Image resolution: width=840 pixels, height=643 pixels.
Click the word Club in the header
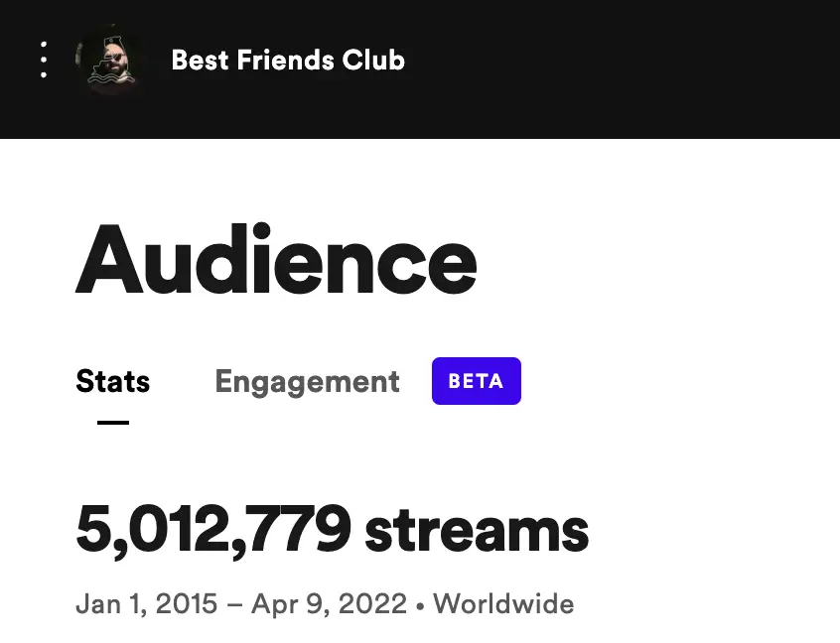point(373,60)
